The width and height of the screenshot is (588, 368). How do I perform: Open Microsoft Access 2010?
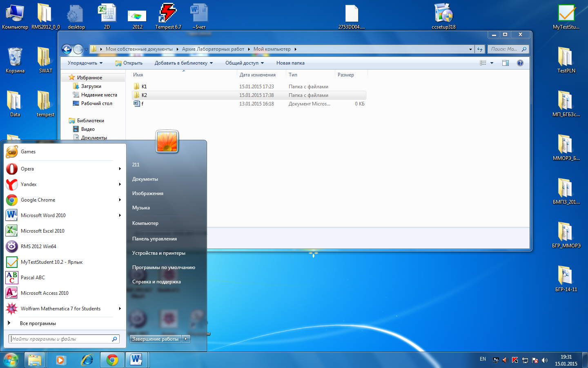(x=65, y=293)
